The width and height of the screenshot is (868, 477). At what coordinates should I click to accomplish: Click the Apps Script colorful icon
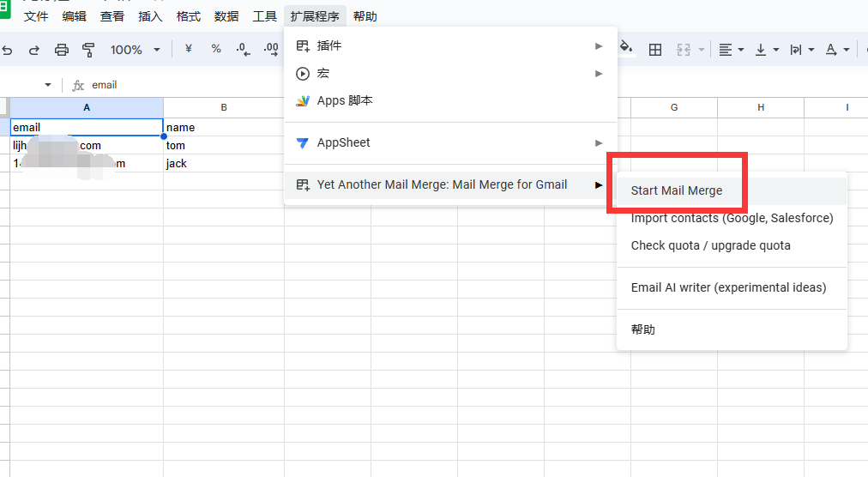pos(302,101)
